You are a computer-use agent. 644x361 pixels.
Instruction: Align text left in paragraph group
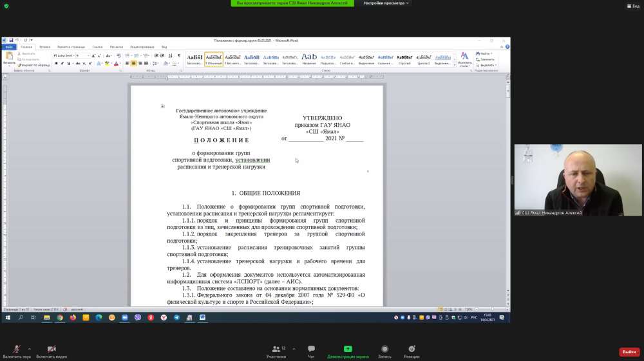(128, 64)
